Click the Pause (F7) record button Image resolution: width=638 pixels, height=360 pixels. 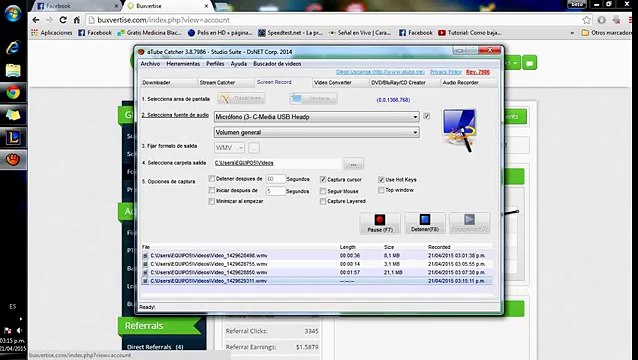pyautogui.click(x=380, y=223)
